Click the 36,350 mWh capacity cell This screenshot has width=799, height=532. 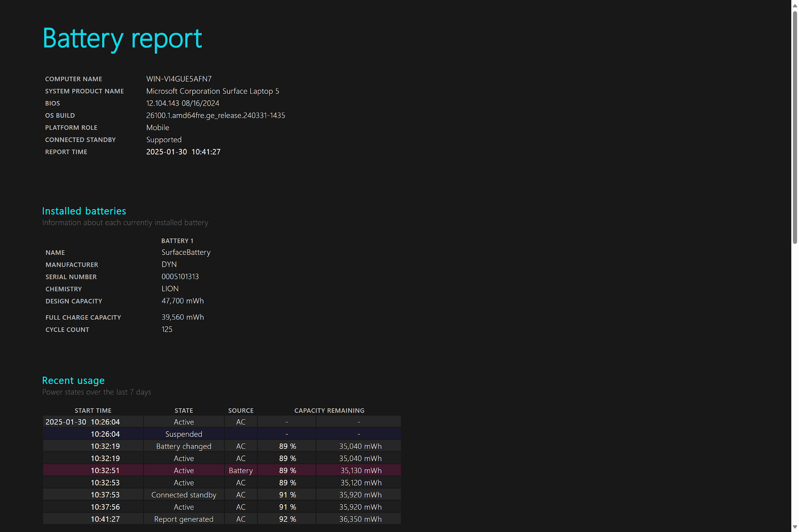(x=358, y=519)
